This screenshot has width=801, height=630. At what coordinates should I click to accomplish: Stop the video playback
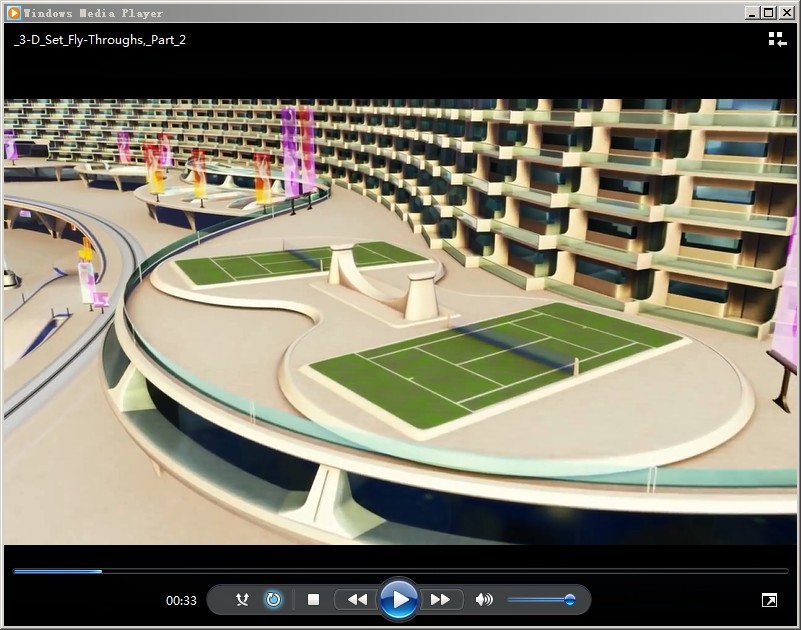click(314, 599)
